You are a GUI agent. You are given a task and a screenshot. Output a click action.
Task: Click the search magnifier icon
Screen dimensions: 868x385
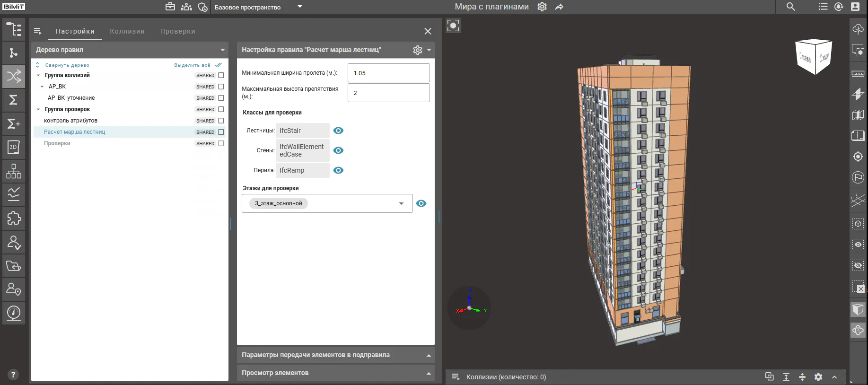coord(791,7)
